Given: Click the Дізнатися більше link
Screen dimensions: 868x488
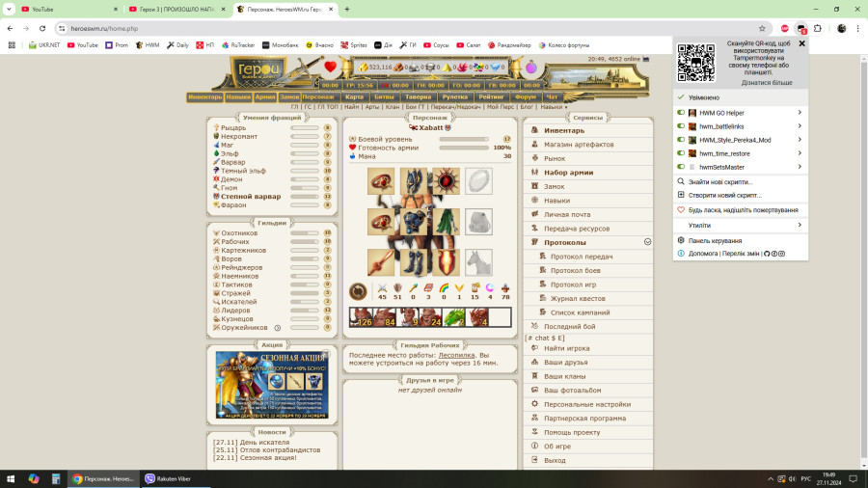Looking at the screenshot, I should 767,83.
